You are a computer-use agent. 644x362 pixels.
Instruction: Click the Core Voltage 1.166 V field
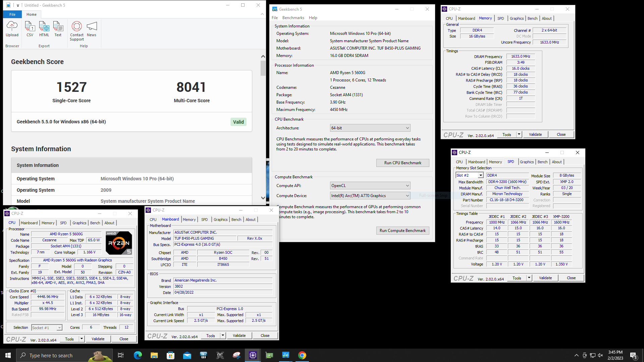pos(89,252)
